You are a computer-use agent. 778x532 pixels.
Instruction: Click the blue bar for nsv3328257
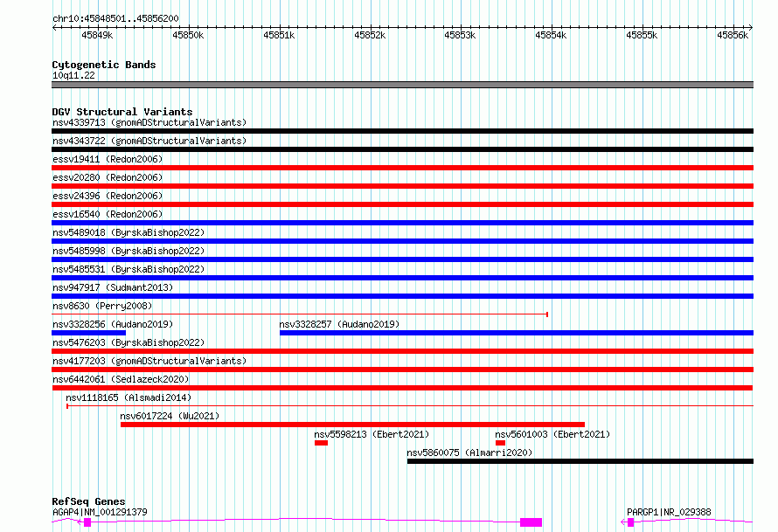tap(517, 333)
